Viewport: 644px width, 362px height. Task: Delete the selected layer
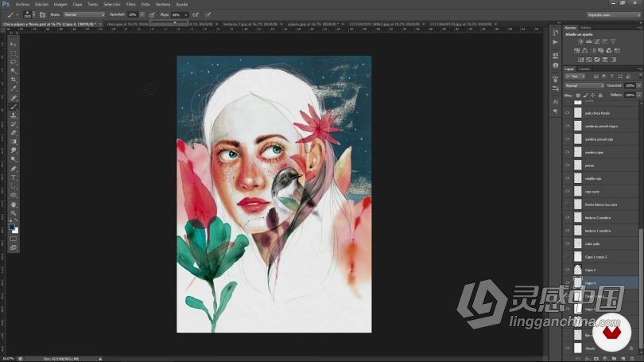(633, 359)
